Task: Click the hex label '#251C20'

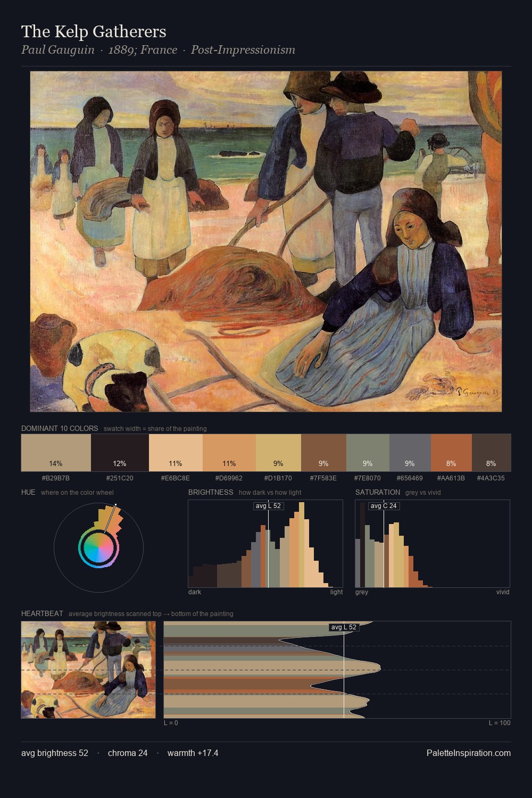Action: click(120, 478)
